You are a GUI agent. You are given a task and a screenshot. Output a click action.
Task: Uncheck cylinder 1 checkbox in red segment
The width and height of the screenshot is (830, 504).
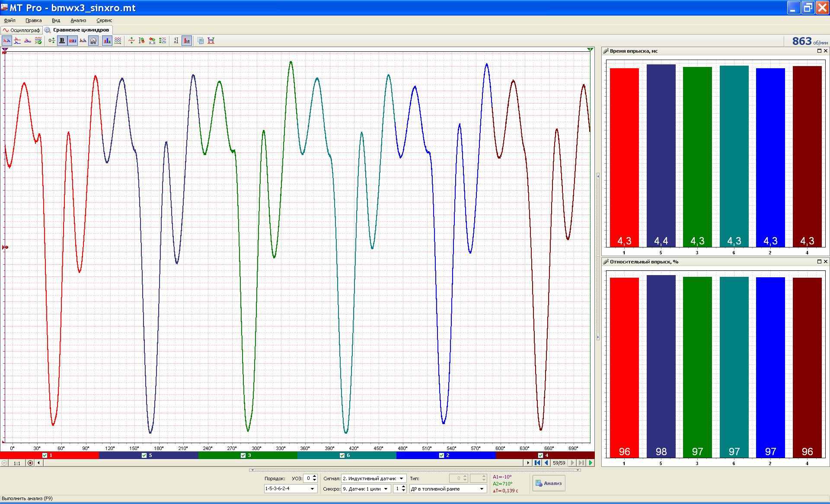pyautogui.click(x=45, y=455)
